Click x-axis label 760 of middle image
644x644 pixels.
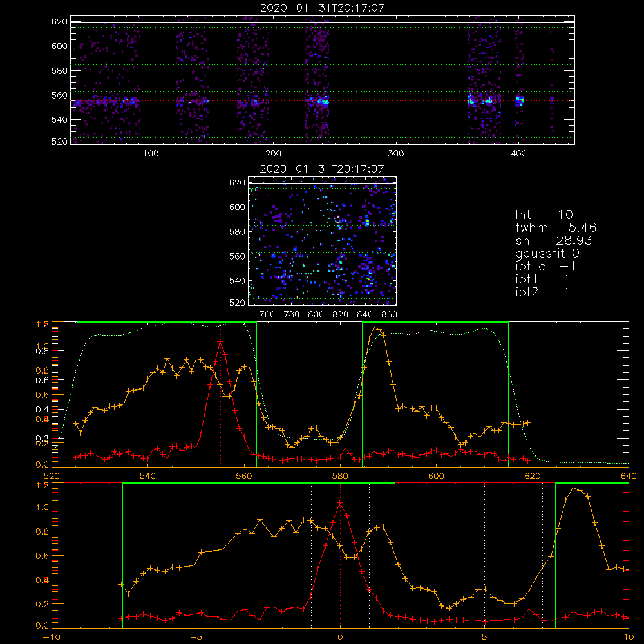click(x=267, y=315)
